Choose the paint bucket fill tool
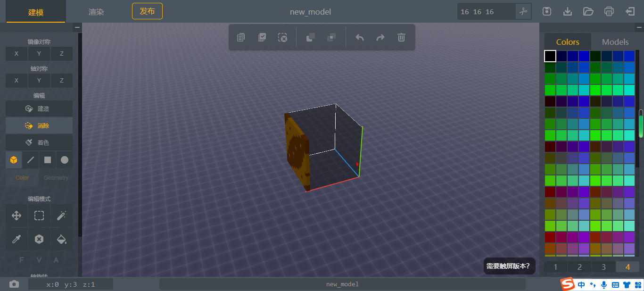The width and height of the screenshot is (644, 291). click(x=61, y=240)
